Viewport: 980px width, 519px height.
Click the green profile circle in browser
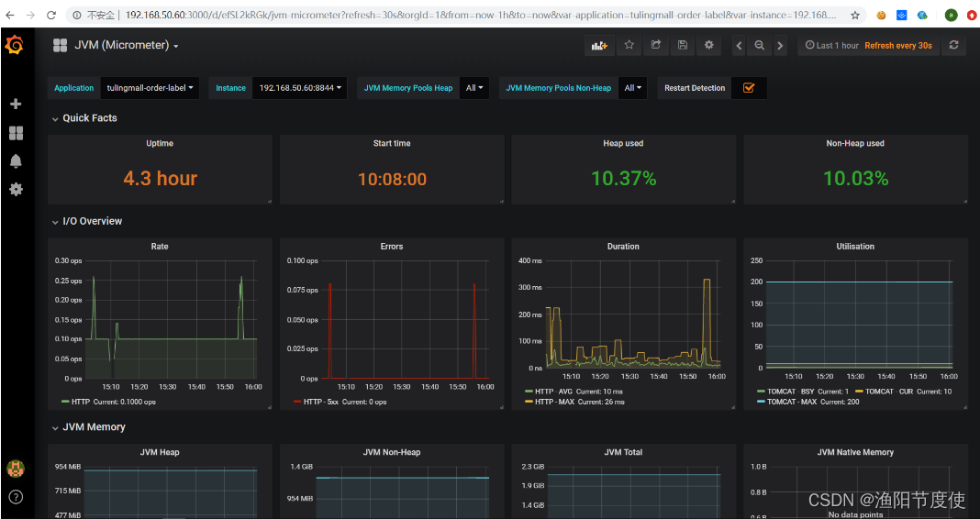point(951,15)
